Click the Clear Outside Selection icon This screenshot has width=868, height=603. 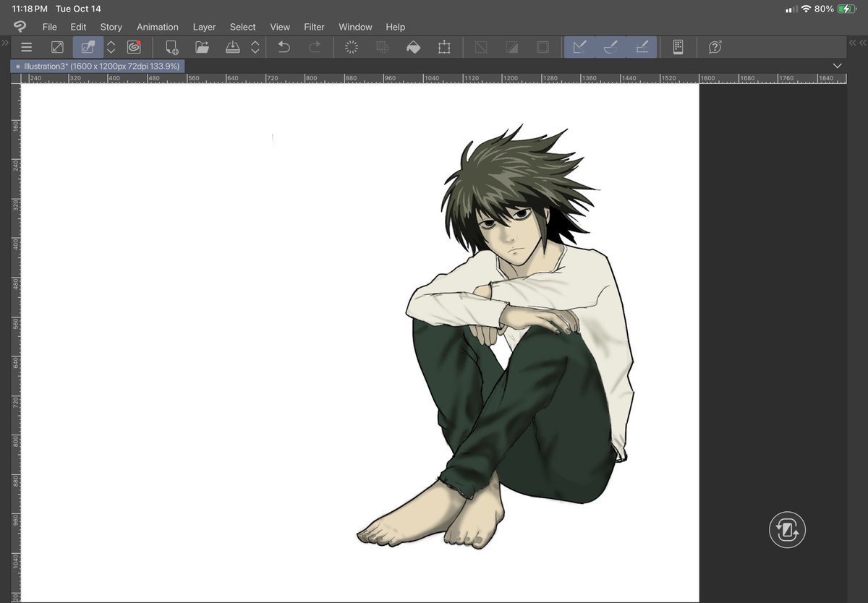pos(383,47)
